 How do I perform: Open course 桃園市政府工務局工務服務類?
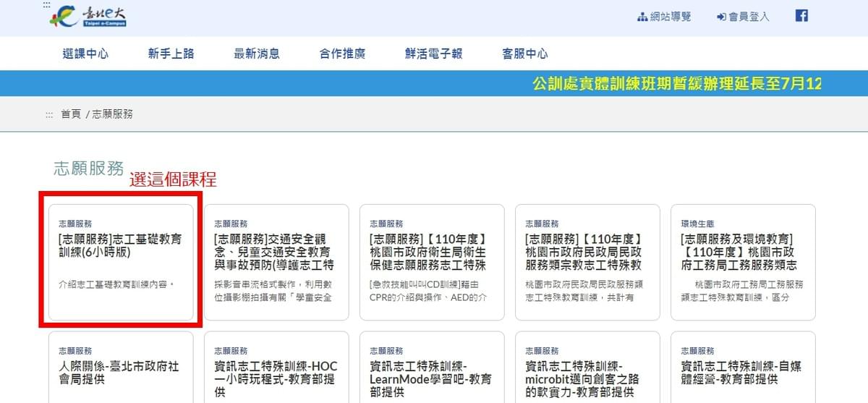(x=739, y=252)
